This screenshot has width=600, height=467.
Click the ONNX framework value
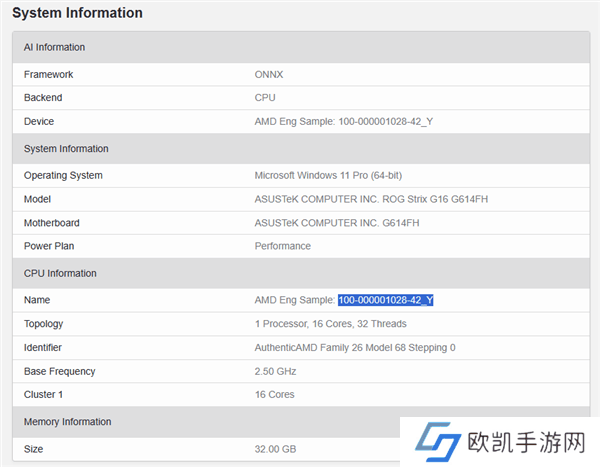(269, 74)
